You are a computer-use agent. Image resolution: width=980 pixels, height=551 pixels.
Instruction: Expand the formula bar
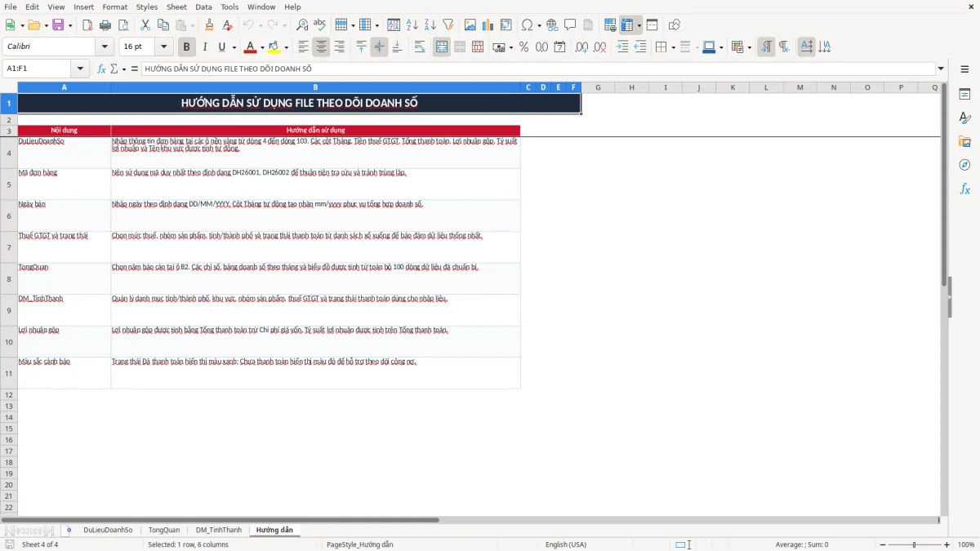[x=941, y=69]
